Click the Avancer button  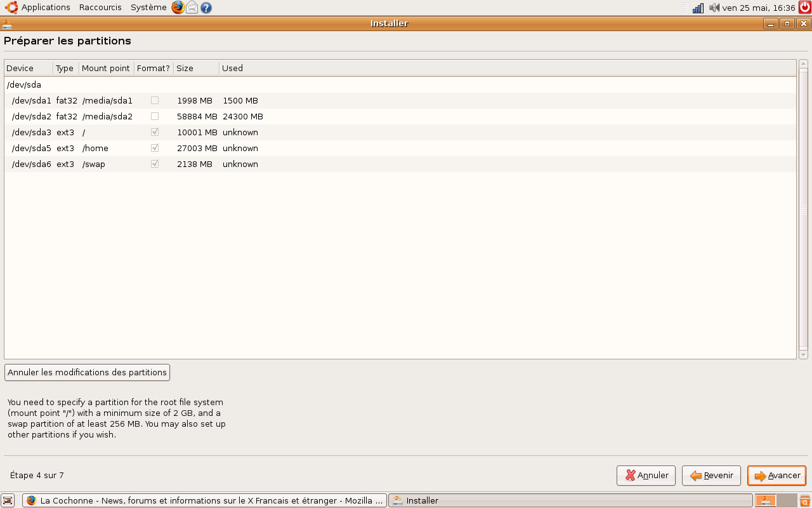[x=776, y=475]
